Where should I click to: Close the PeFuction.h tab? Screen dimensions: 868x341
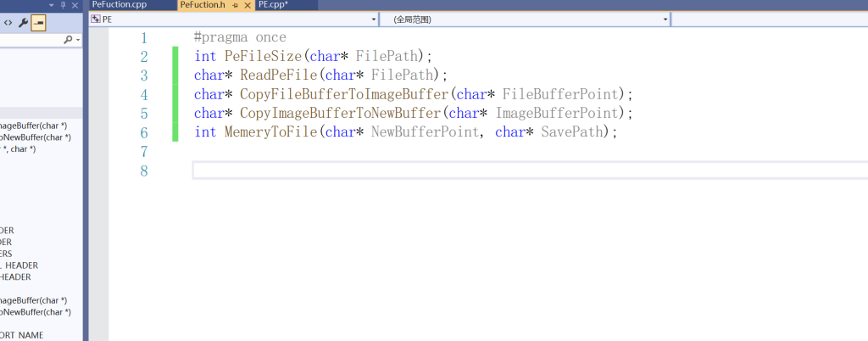[247, 5]
